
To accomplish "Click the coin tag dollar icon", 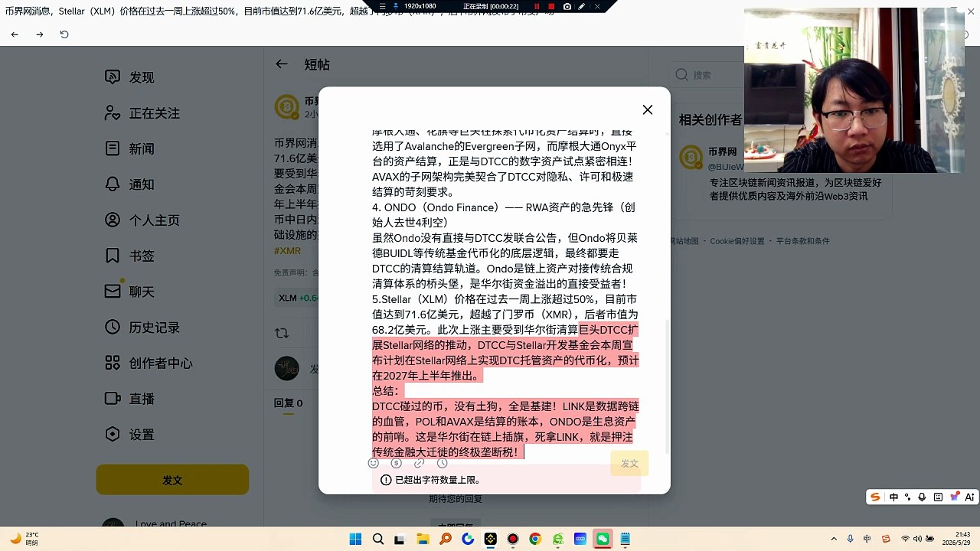I will click(396, 463).
